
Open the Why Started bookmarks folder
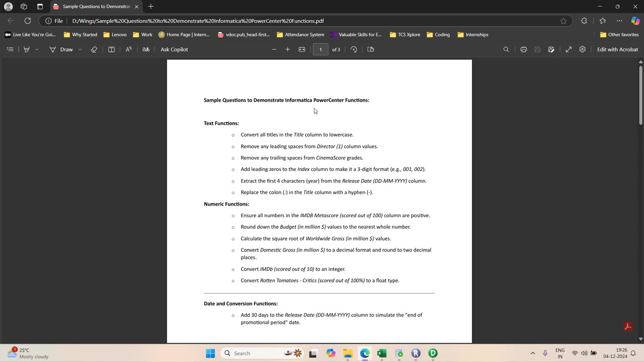click(x=80, y=35)
